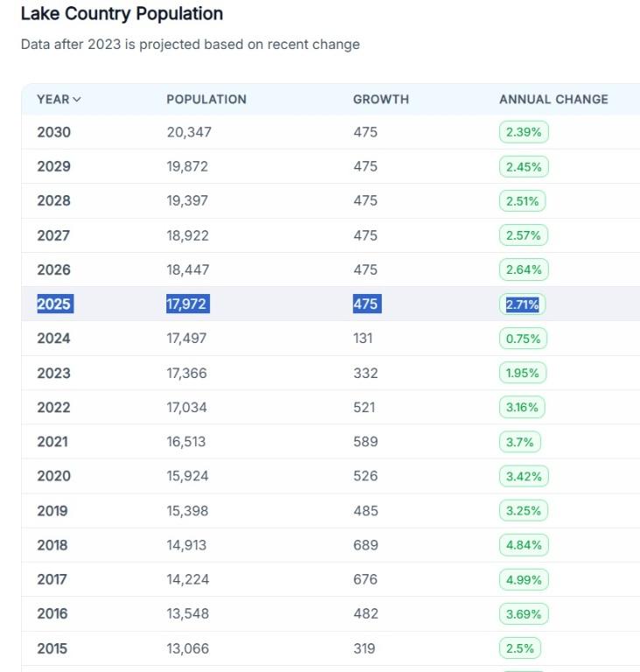
Task: Click the YEAR column sort chevron
Action: pos(77,100)
